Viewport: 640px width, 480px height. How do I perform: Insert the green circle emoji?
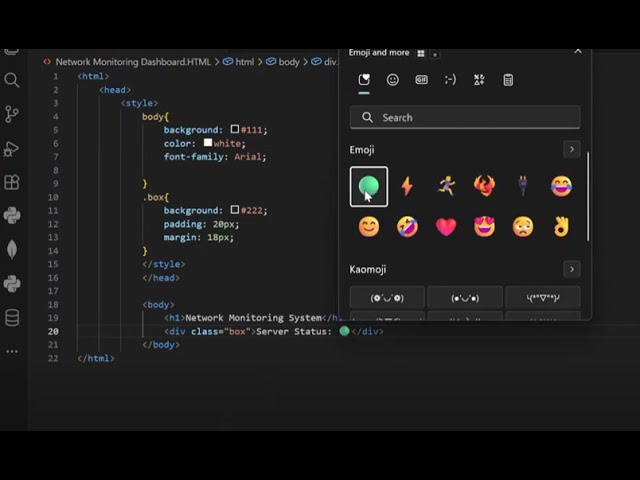coord(369,187)
